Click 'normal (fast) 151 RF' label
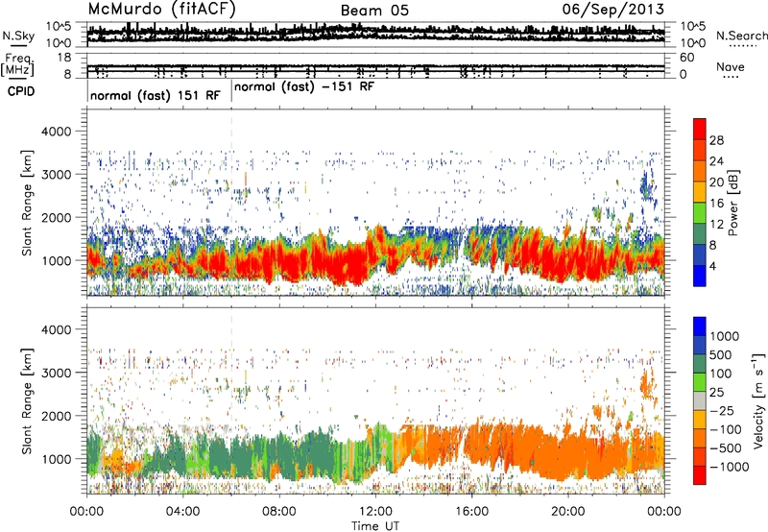Viewport: 768px width, 532px height. click(x=156, y=95)
